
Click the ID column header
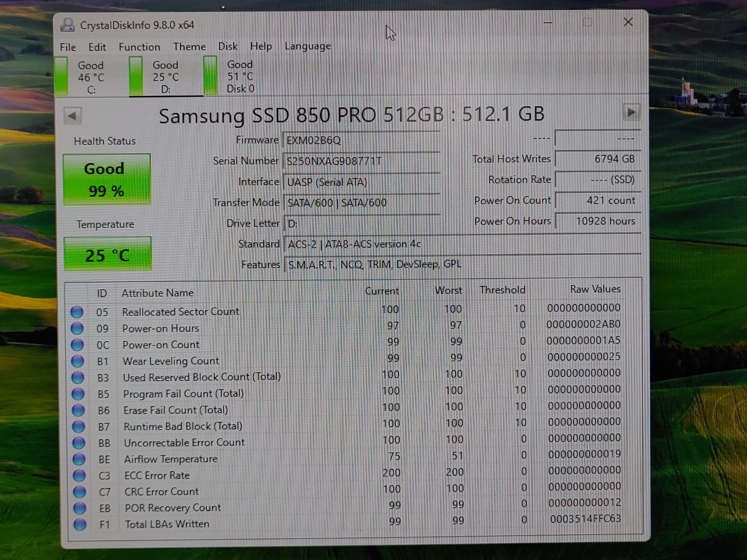pyautogui.click(x=102, y=293)
